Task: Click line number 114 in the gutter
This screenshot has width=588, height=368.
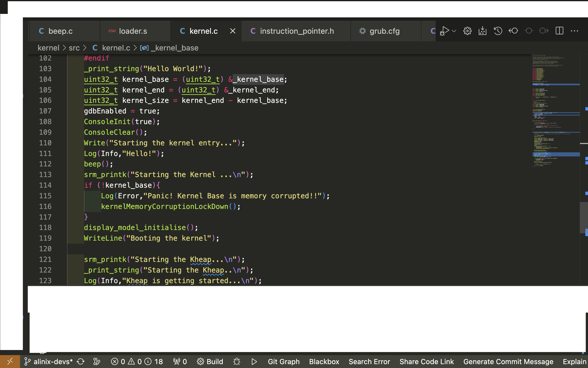Action: [x=45, y=185]
